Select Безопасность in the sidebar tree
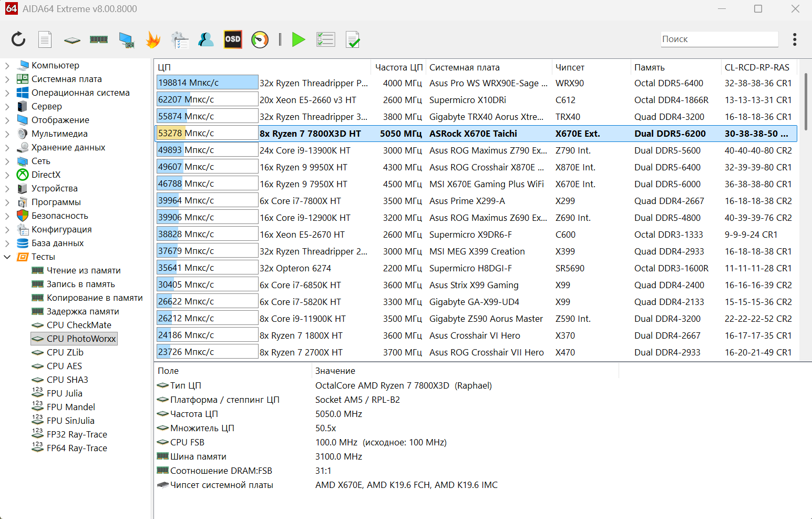Screen dimensions: 812x519 click(60, 216)
